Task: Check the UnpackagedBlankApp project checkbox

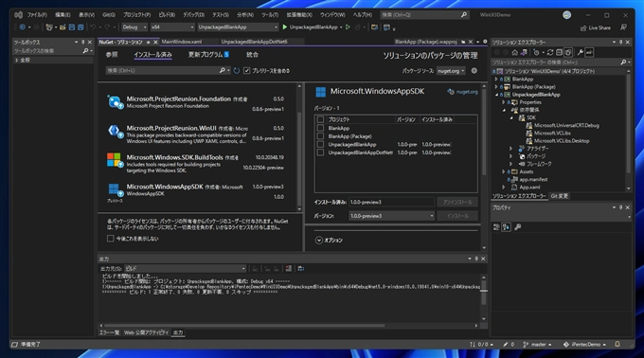Action: coord(320,145)
